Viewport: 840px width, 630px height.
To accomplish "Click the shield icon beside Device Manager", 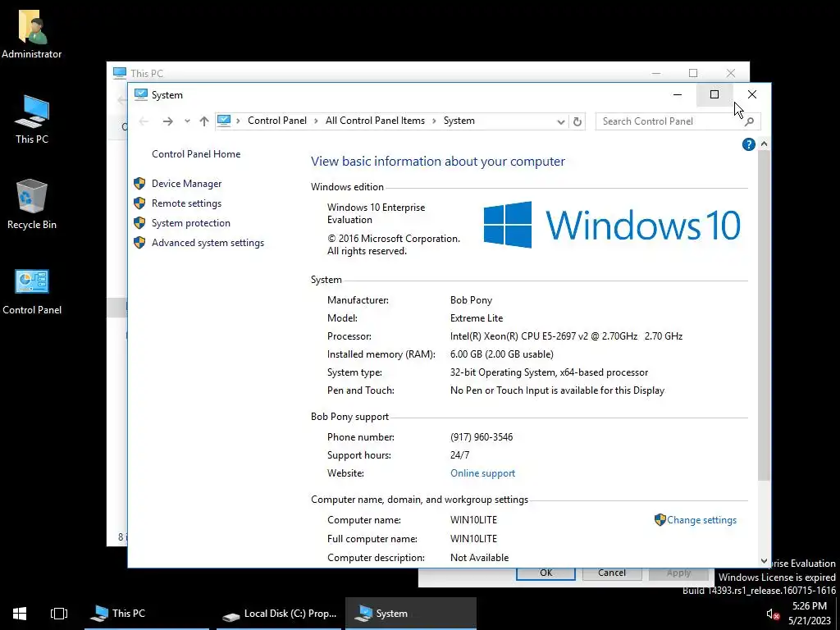I will point(139,184).
